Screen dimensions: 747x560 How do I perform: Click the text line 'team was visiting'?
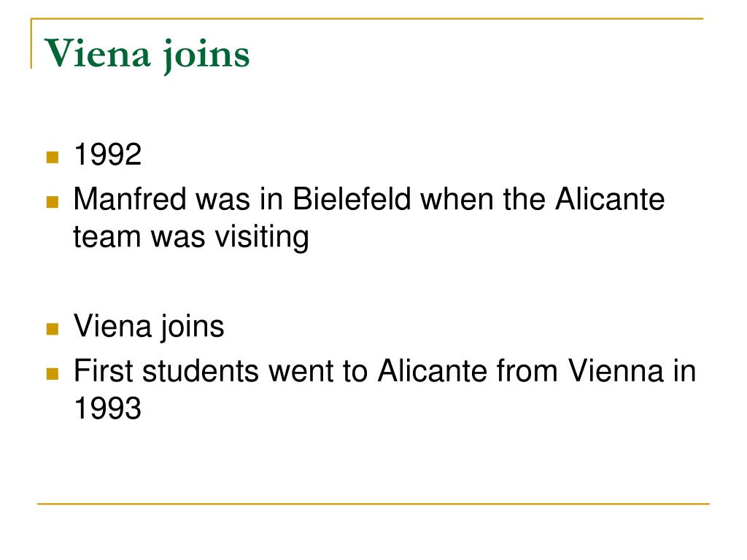[191, 237]
